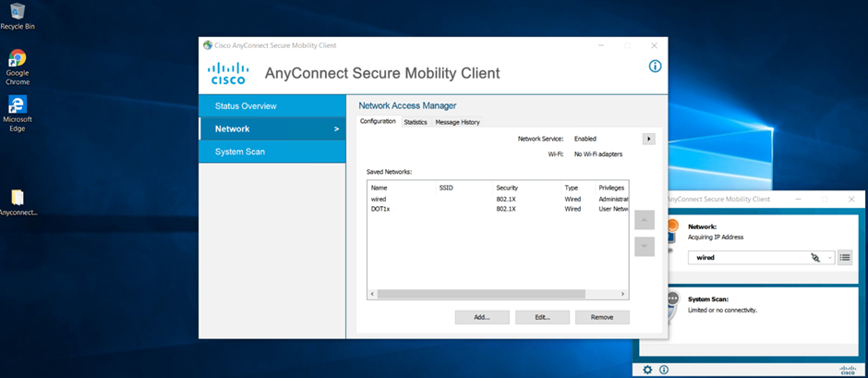This screenshot has height=378, width=868.
Task: Select the DOT1x saved network row
Action: click(381, 209)
